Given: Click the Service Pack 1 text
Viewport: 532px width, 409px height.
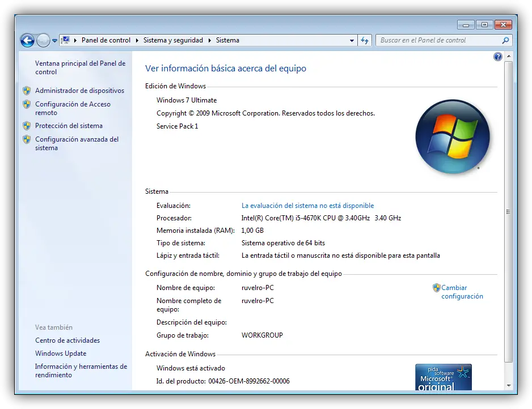Looking at the screenshot, I should click(177, 126).
